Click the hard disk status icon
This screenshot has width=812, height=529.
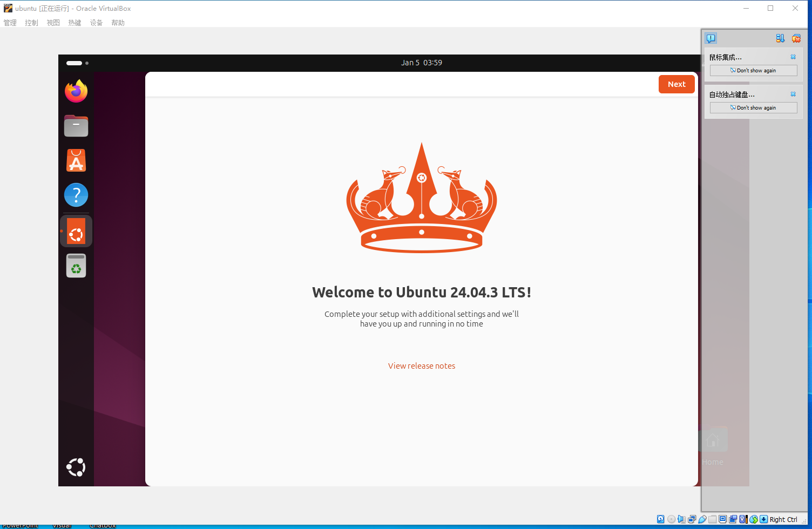click(660, 519)
